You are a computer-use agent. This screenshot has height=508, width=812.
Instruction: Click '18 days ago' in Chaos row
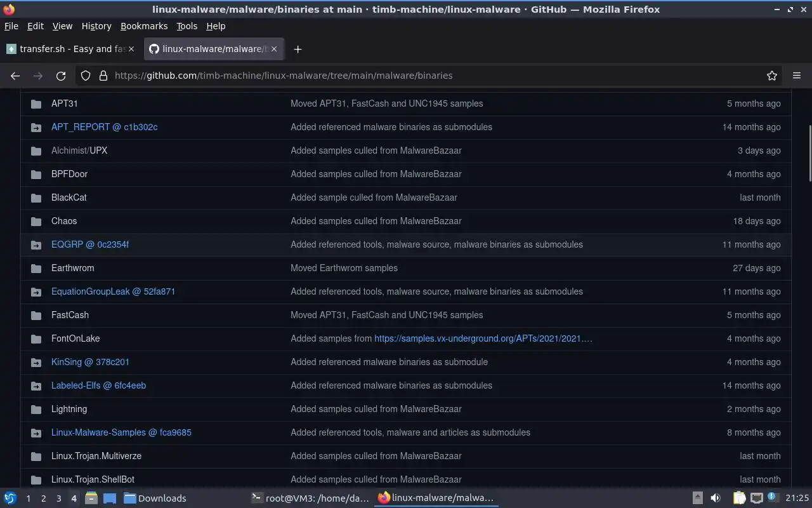coord(757,221)
